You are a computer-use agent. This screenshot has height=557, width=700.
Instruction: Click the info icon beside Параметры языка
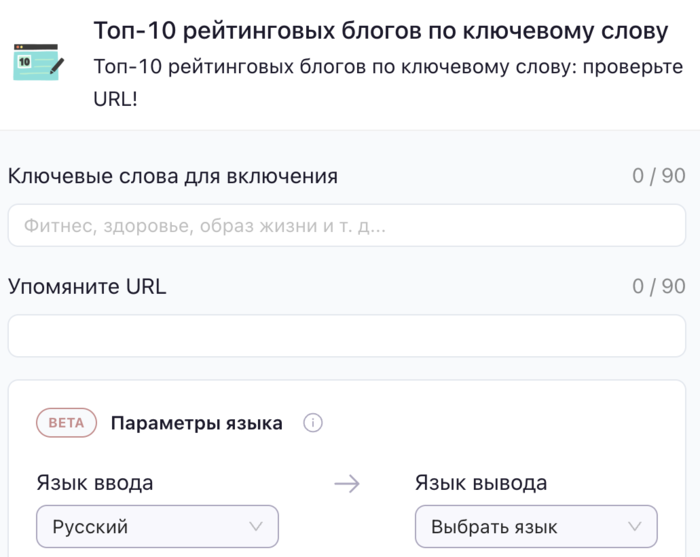[312, 423]
